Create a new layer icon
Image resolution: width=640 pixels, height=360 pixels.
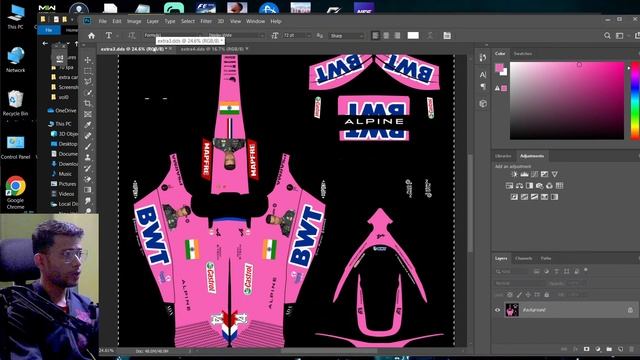620,349
